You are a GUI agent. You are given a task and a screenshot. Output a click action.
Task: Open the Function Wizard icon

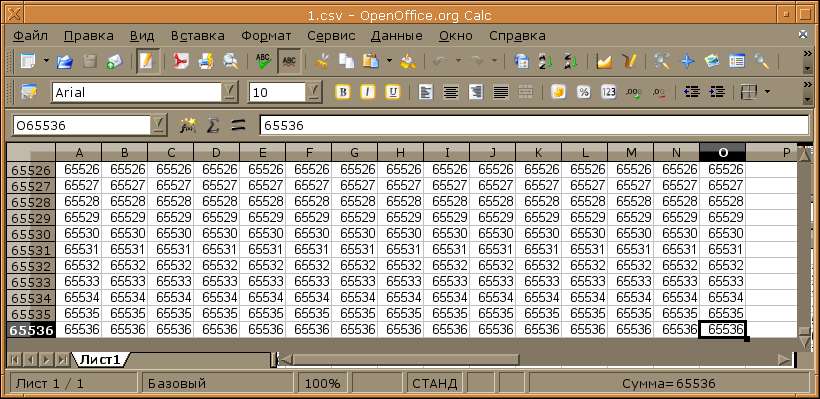point(187,125)
